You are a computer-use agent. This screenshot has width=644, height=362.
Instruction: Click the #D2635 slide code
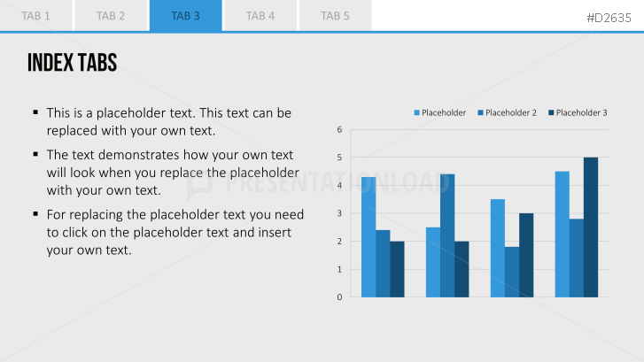pyautogui.click(x=609, y=18)
